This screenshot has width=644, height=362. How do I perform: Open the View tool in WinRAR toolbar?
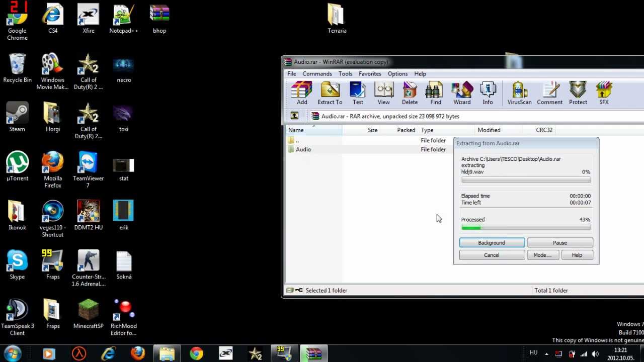(383, 94)
